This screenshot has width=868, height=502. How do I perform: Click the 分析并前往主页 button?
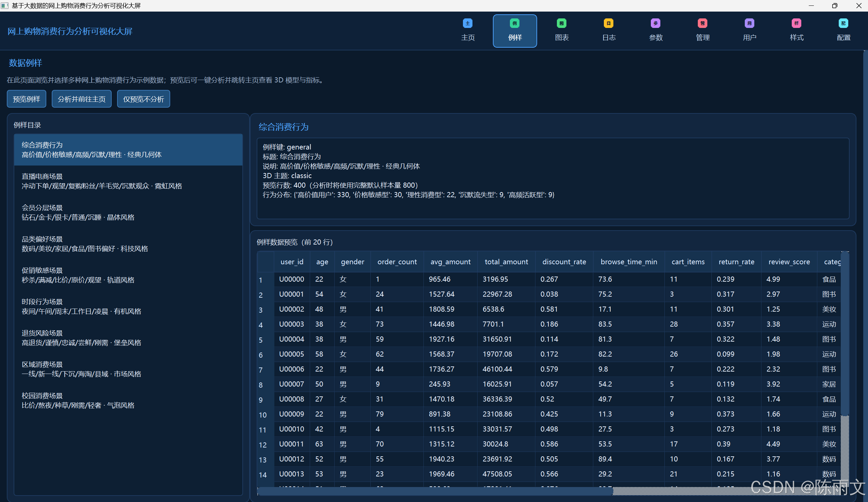click(x=82, y=99)
